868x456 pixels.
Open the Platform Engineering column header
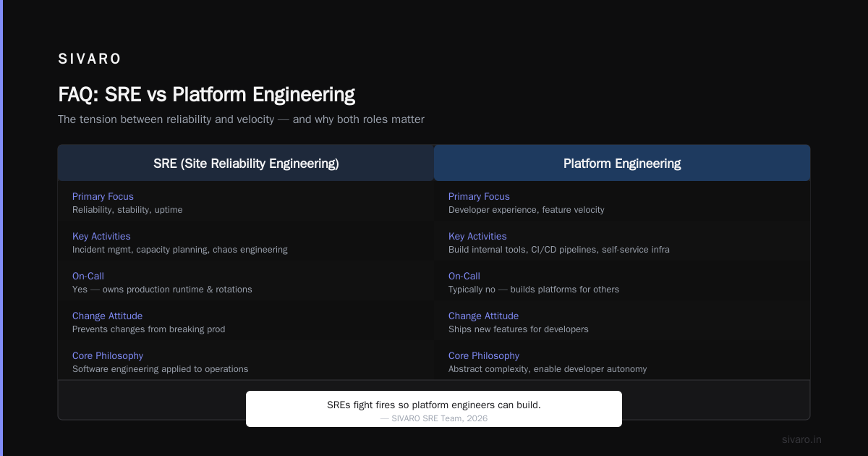(622, 163)
